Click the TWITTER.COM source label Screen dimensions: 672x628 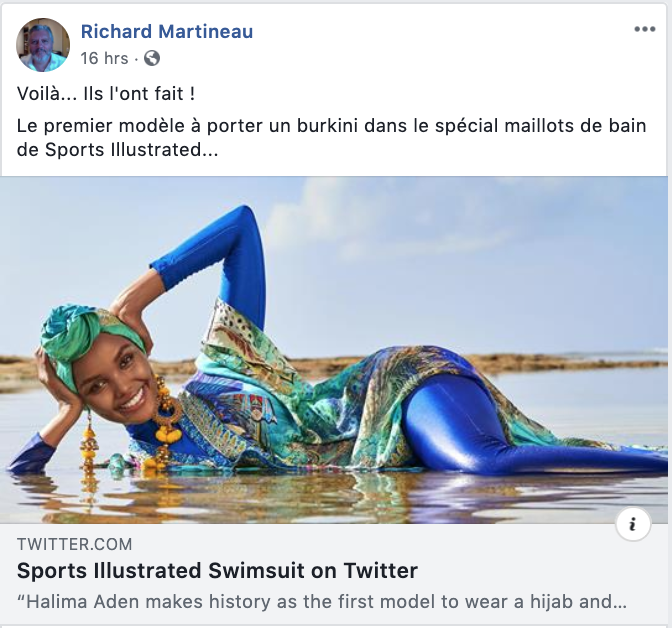[75, 544]
